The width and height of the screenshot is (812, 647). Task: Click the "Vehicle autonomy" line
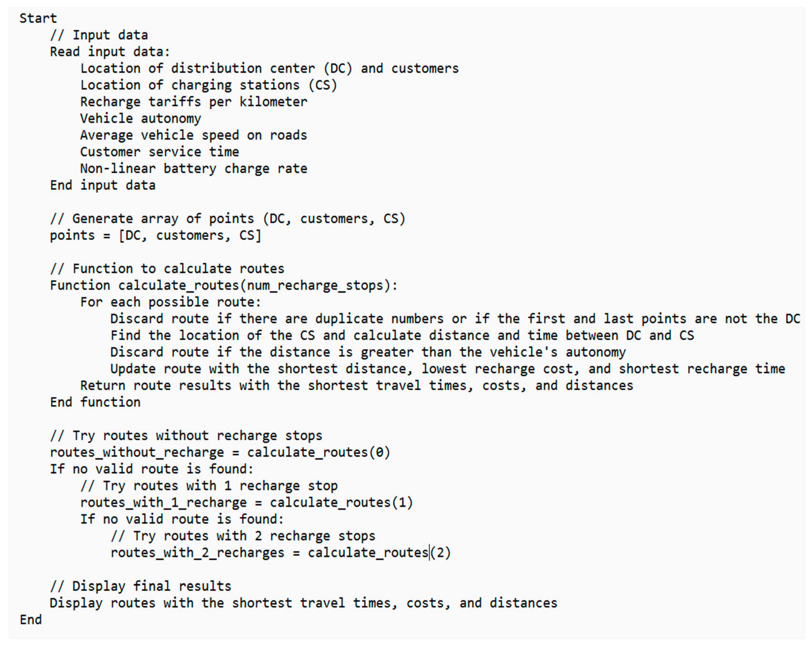141,119
